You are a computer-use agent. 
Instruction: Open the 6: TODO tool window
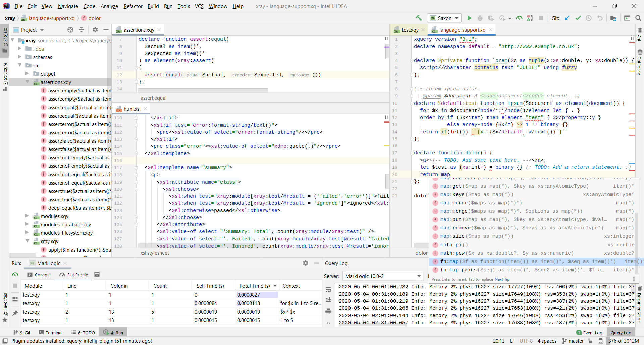point(83,333)
